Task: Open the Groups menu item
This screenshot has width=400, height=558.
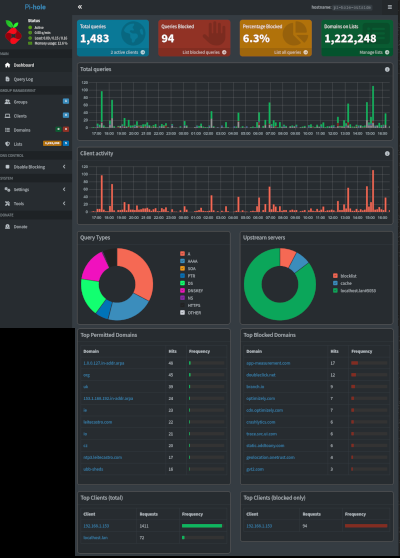Action: [36, 102]
